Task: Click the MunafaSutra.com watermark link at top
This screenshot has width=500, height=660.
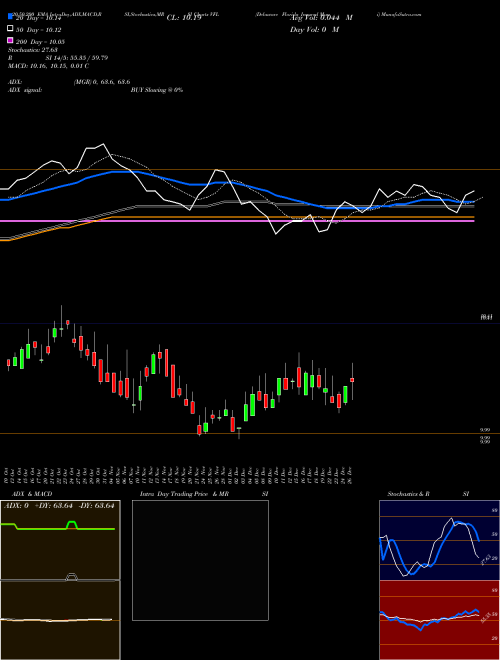Action: (399, 14)
